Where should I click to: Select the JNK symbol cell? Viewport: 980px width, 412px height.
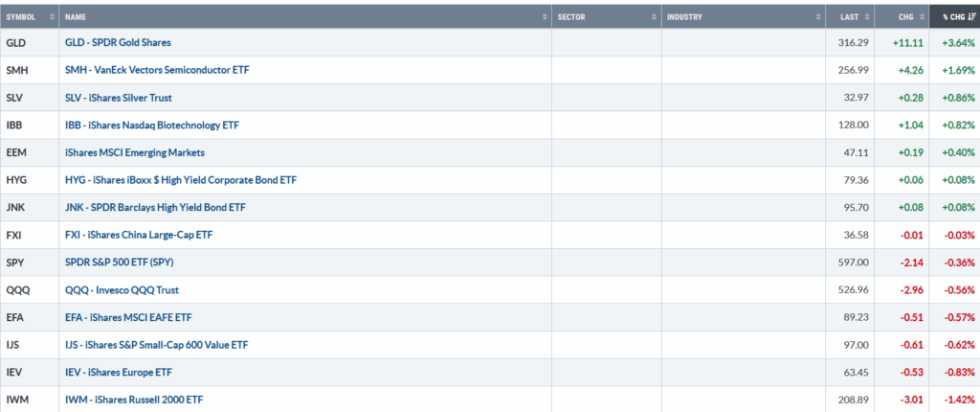pyautogui.click(x=30, y=207)
